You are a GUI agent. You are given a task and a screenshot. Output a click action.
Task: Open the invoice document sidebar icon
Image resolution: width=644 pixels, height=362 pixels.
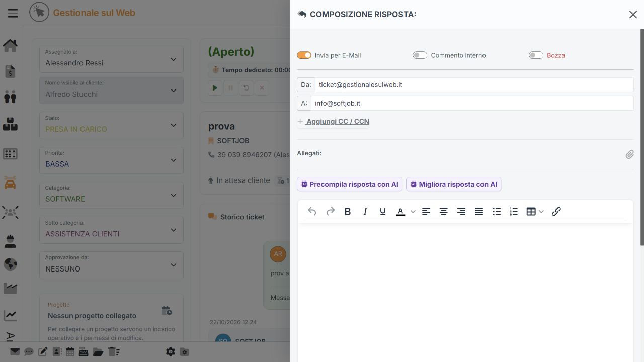[10, 72]
